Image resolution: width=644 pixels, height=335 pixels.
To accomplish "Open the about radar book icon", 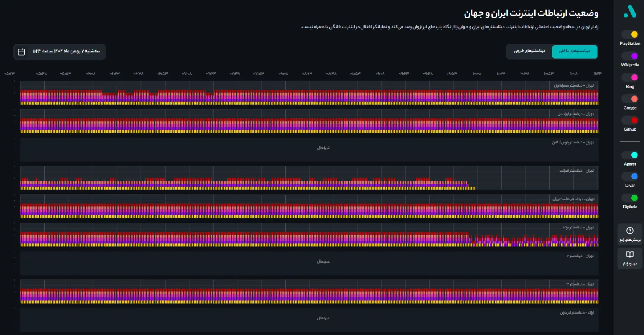I will (630, 255).
